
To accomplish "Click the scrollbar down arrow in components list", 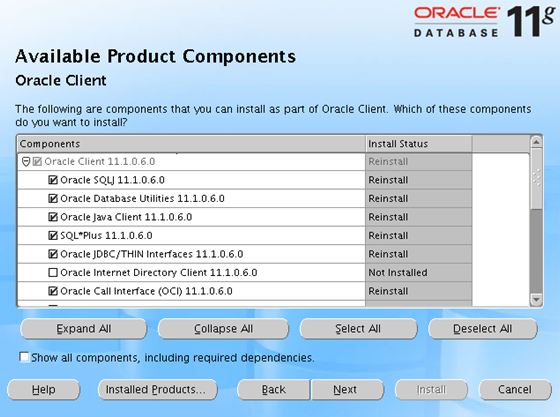I will coord(536,300).
